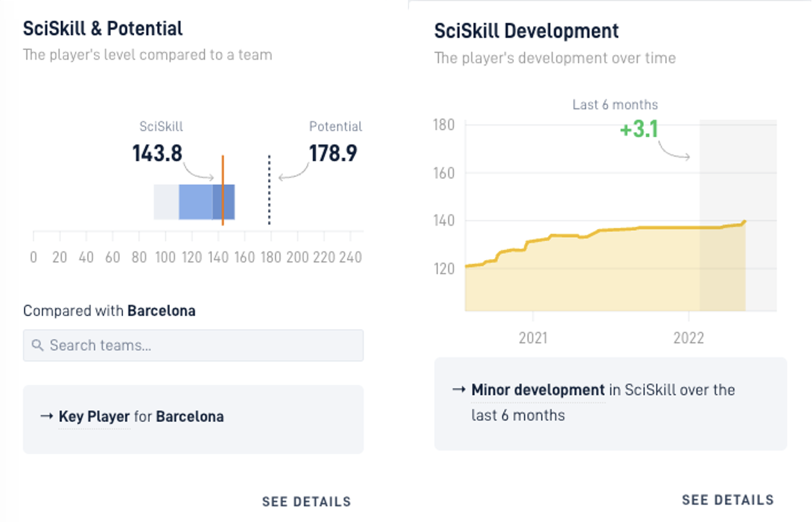
Task: Click the SciSkill value 143.8
Action: tap(157, 154)
